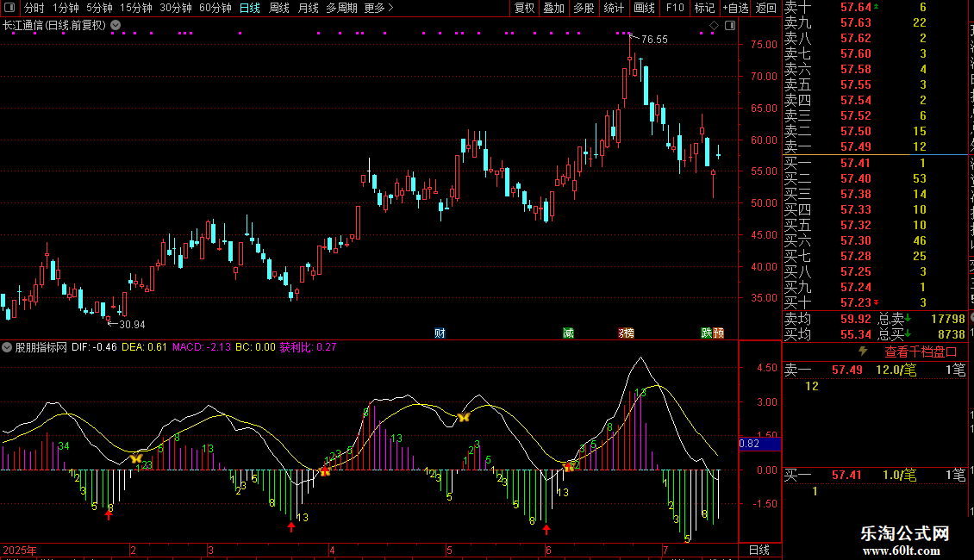Click butterfly icon at June MACD crossover

(x=568, y=467)
